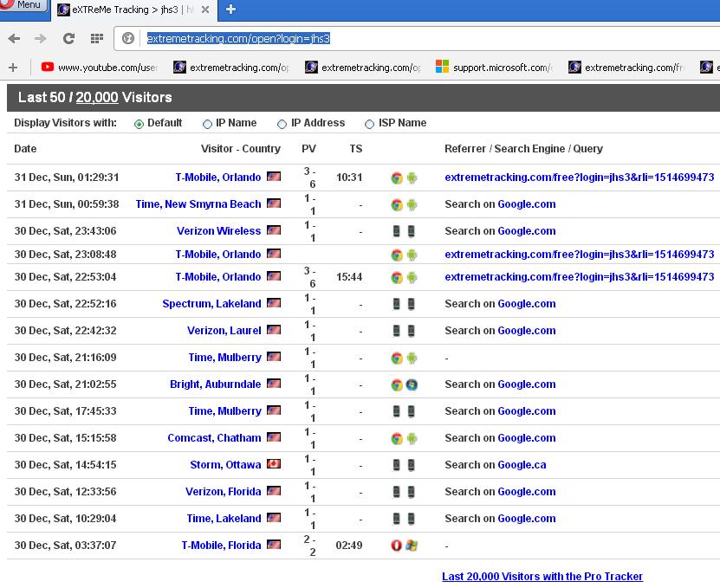Viewport: 720px width, 588px height.
Task: Open the Speed Dial grid
Action: coord(96,39)
